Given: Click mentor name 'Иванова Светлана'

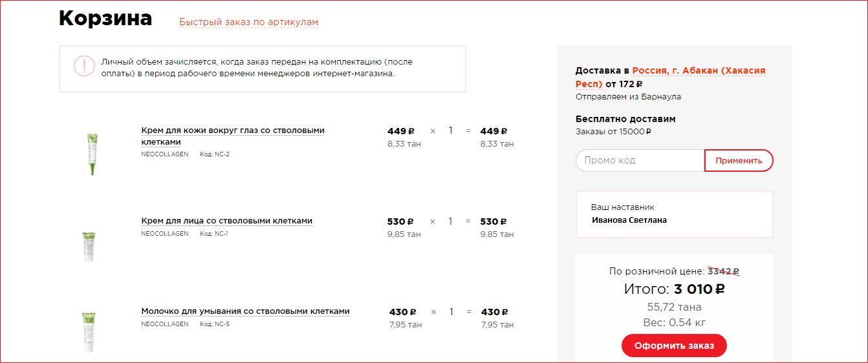Looking at the screenshot, I should (x=629, y=220).
